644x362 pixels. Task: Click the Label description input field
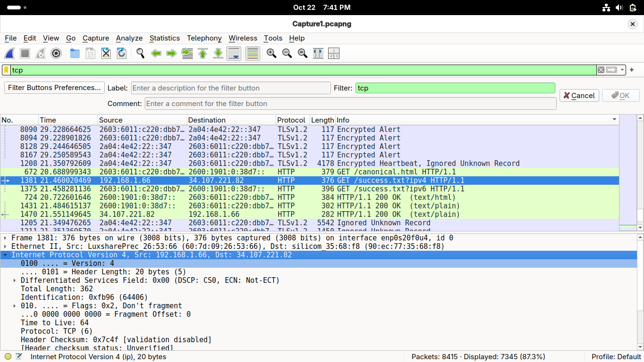pyautogui.click(x=231, y=88)
